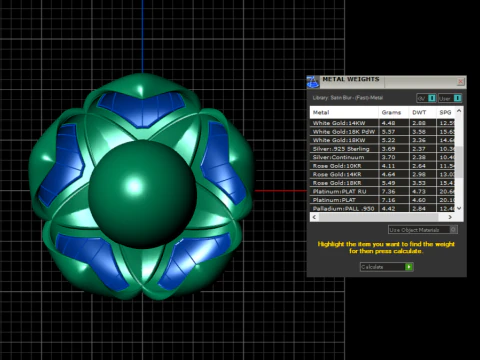The width and height of the screenshot is (480, 360).
Task: Click the Library: Satin Blur label
Action: (x=348, y=98)
